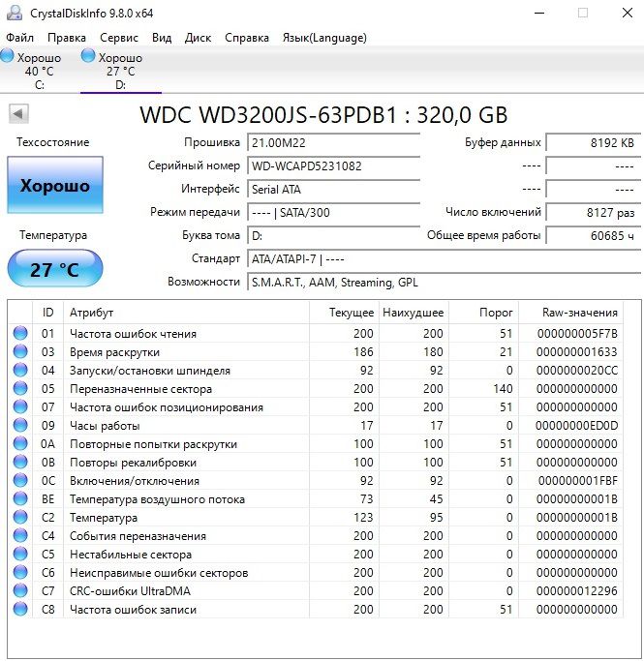Image resolution: width=644 pixels, height=661 pixels.
Task: Click status orb for CRC-ошибки UltraDMA row
Action: click(20, 591)
